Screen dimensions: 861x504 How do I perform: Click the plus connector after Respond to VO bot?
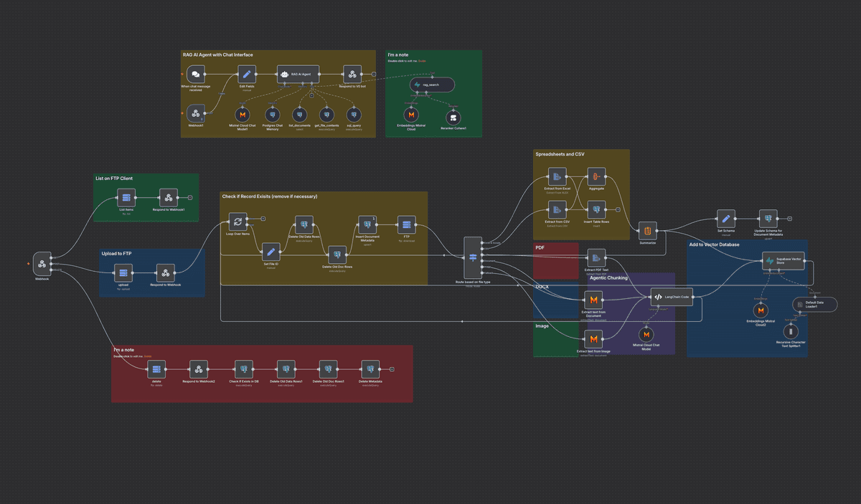click(x=374, y=74)
